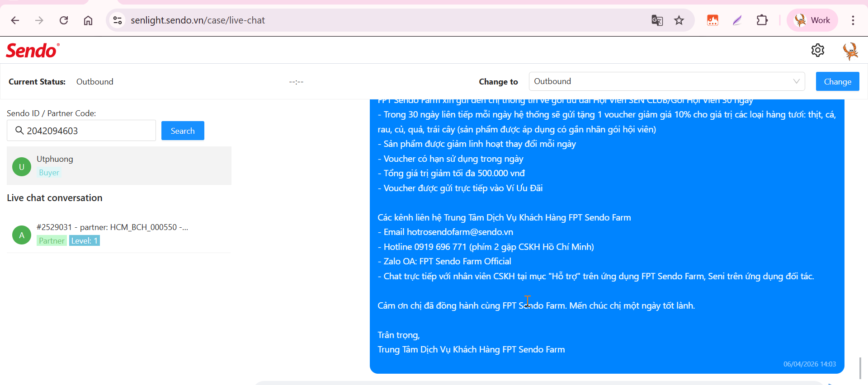Open the user avatar in Sendo header

(x=850, y=51)
